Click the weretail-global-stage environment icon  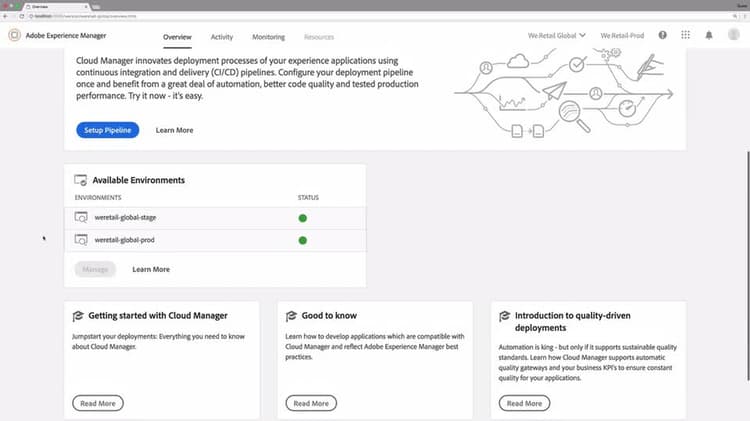pyautogui.click(x=81, y=218)
